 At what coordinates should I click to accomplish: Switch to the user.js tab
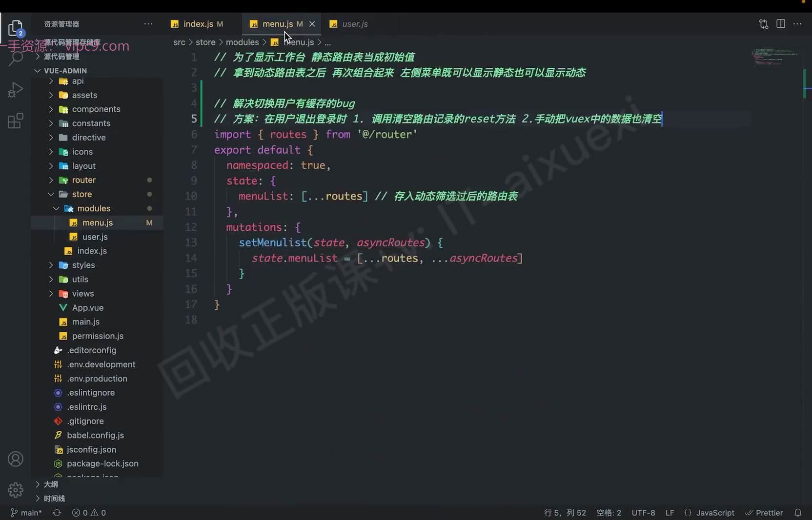[349, 24]
